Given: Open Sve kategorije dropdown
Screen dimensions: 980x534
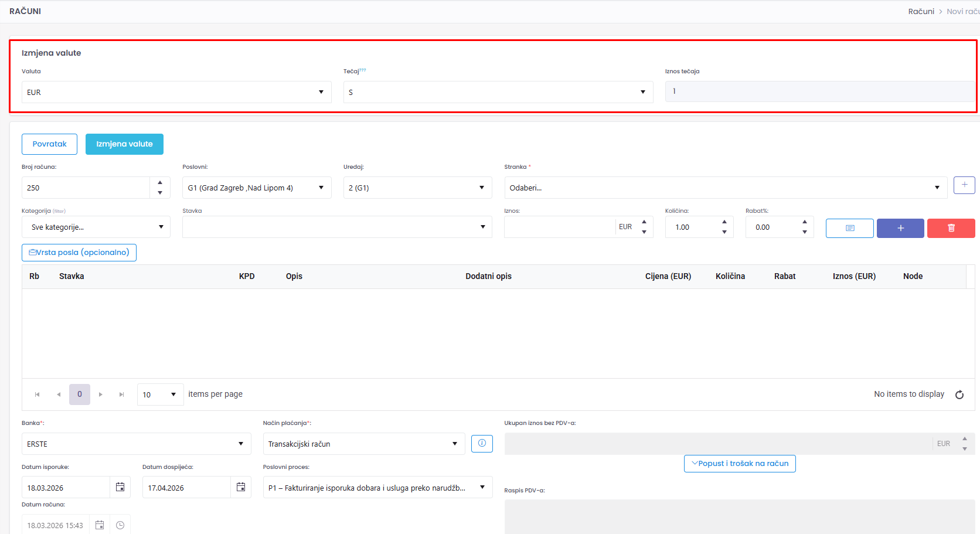Looking at the screenshot, I should (161, 227).
